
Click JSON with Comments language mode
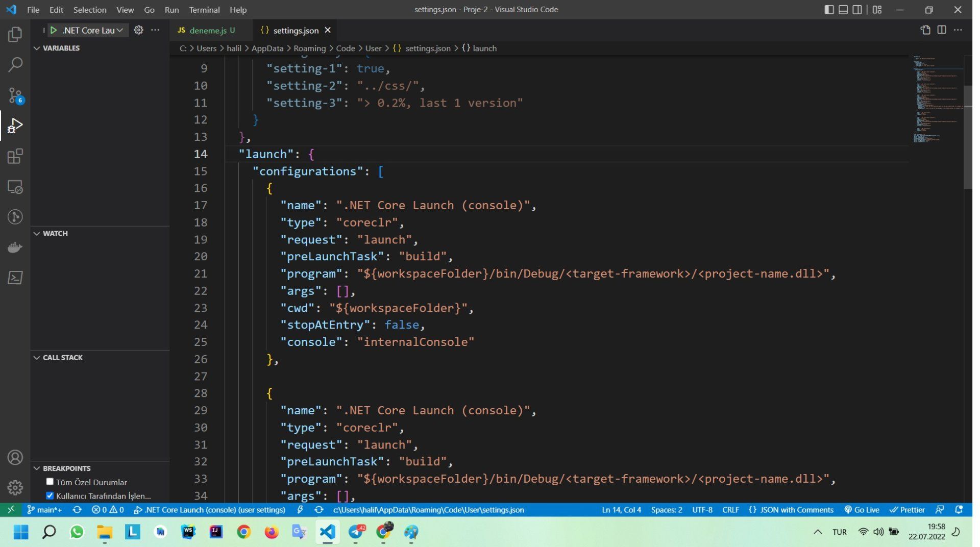pos(791,510)
